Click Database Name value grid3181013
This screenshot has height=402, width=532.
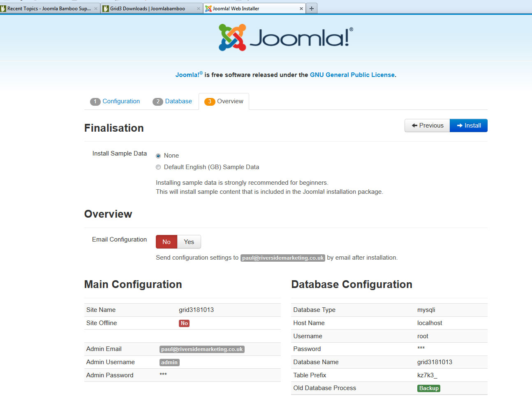click(435, 362)
